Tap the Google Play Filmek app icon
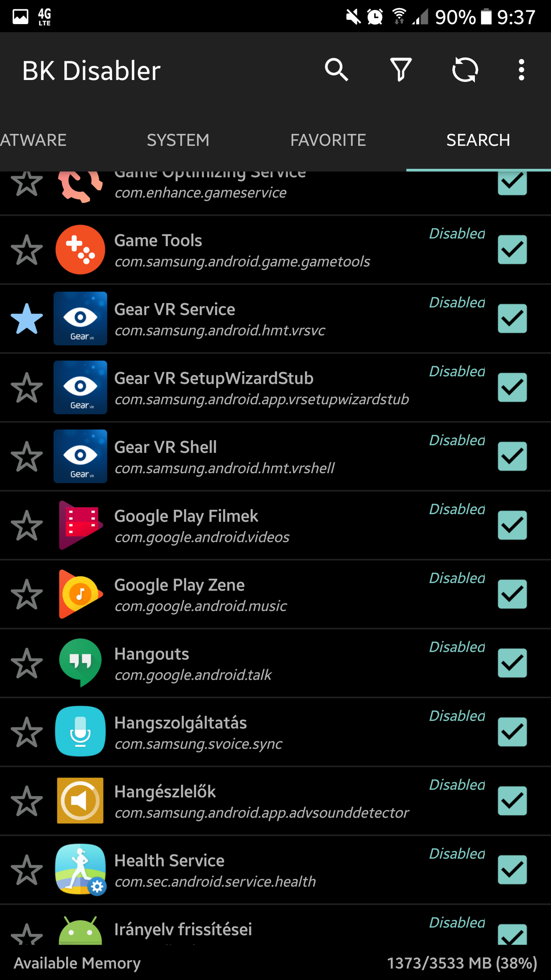Viewport: 551px width, 980px height. coord(80,525)
